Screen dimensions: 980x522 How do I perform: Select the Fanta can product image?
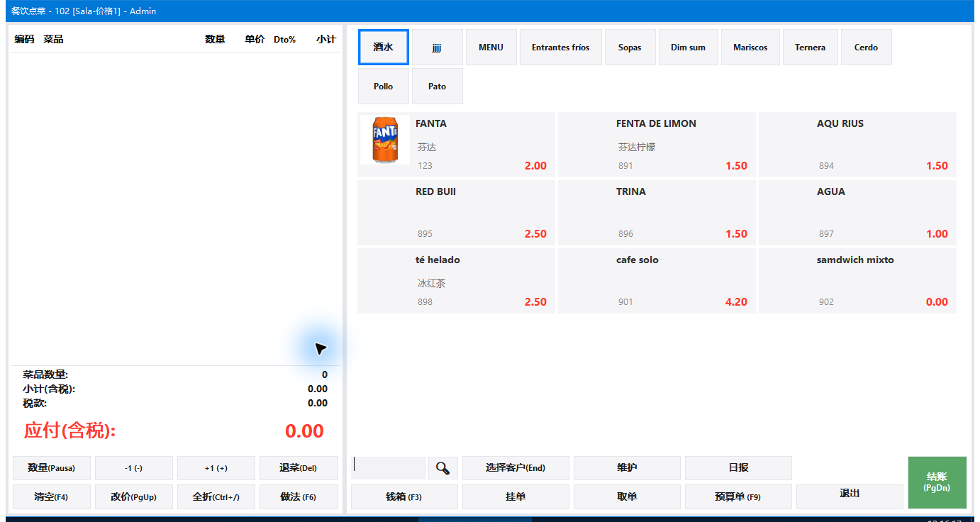tap(385, 140)
